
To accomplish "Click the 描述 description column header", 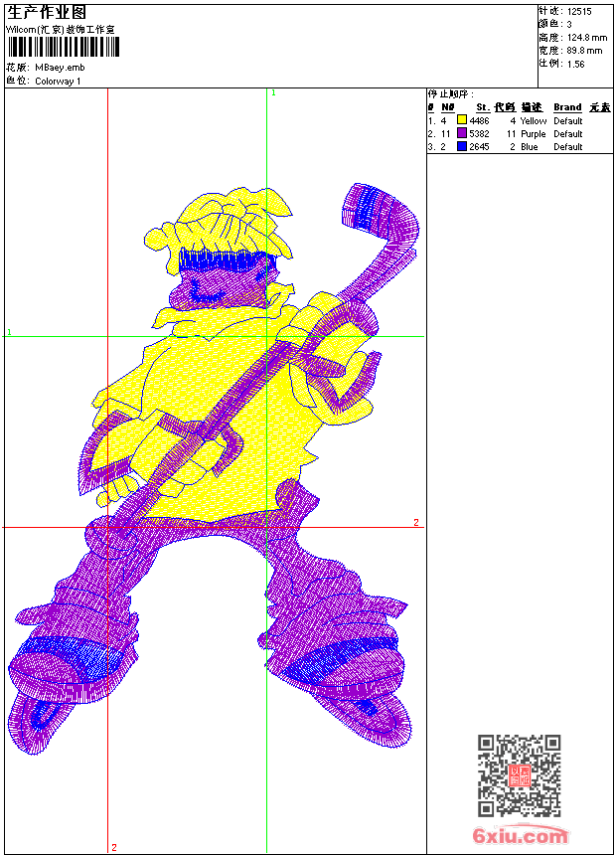I will 532,107.
